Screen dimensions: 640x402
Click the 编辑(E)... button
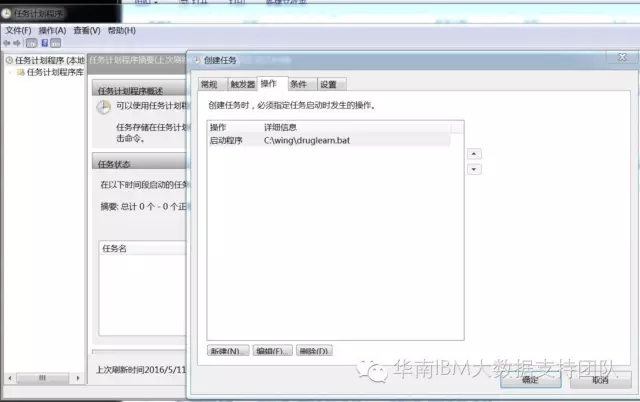(272, 351)
